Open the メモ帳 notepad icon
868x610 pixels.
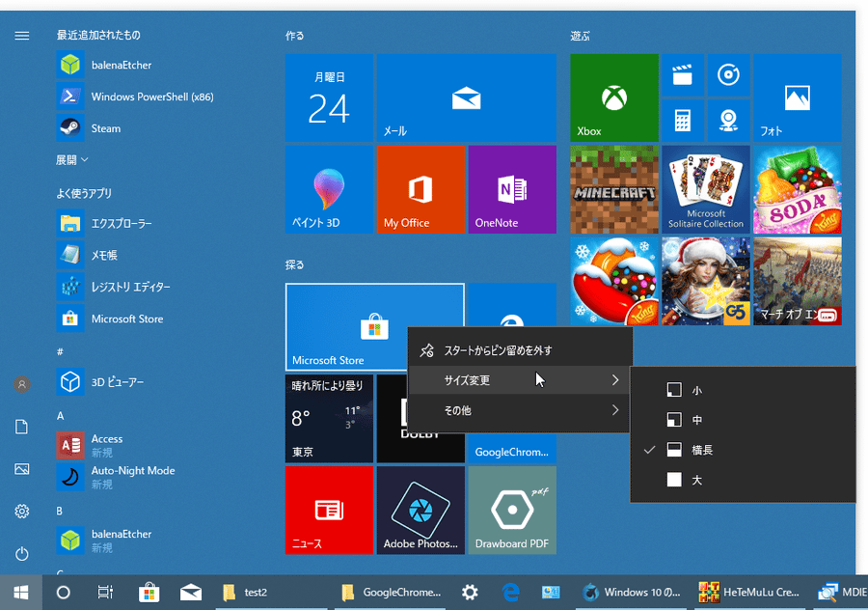70,255
